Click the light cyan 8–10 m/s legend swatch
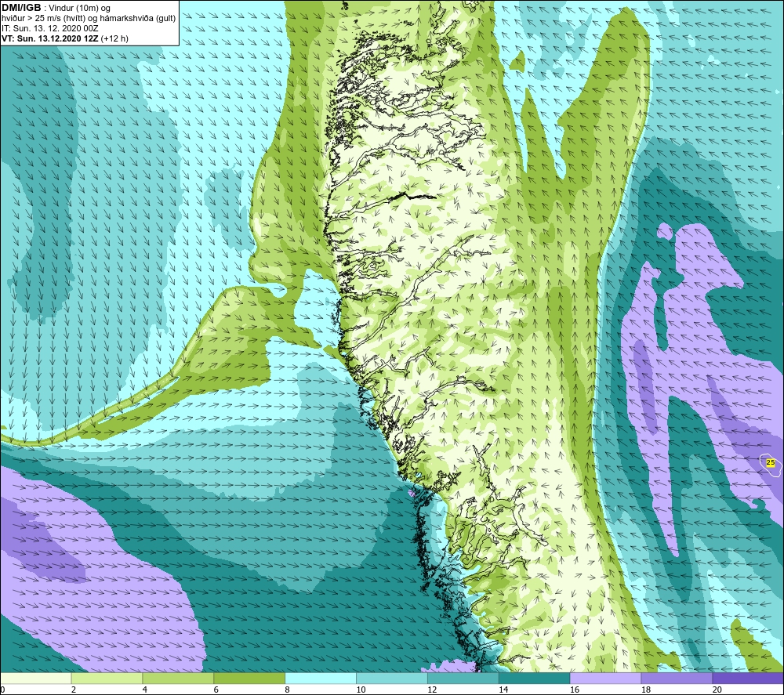Screen dimensions: 784x695 pos(321,678)
